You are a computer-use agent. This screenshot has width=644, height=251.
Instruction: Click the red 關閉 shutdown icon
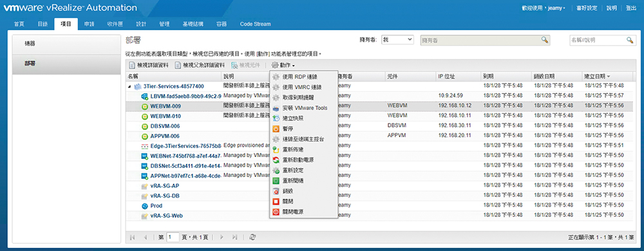pos(276,202)
